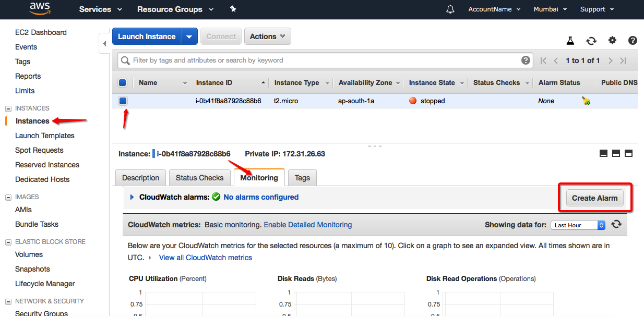Open the Last Hour time range dropdown
Screen dimensions: 644x318
[x=578, y=225]
